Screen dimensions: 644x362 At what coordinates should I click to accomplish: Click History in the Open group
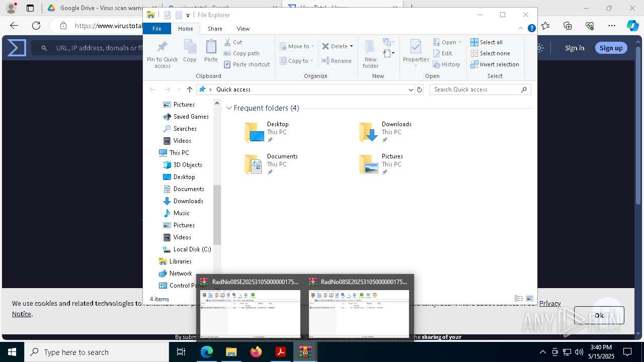[446, 64]
